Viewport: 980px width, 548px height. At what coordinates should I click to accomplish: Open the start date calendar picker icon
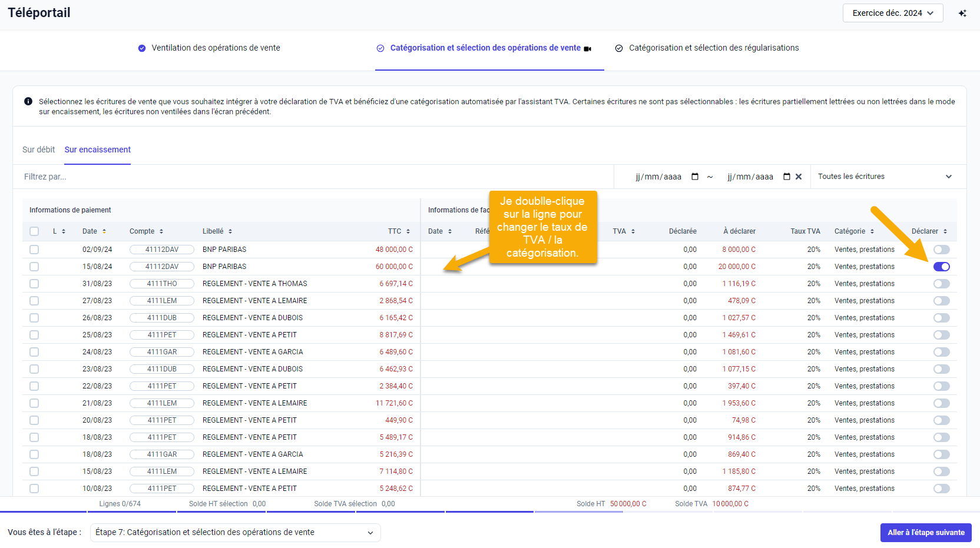click(695, 177)
